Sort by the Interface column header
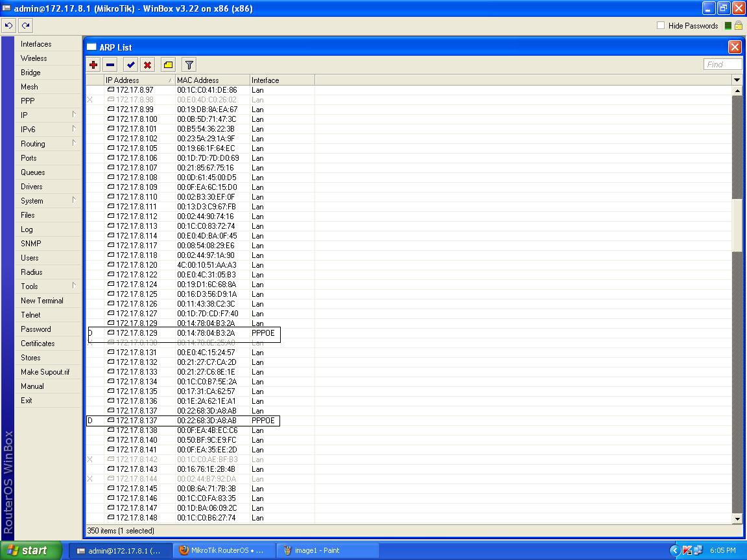747x560 pixels. 282,80
